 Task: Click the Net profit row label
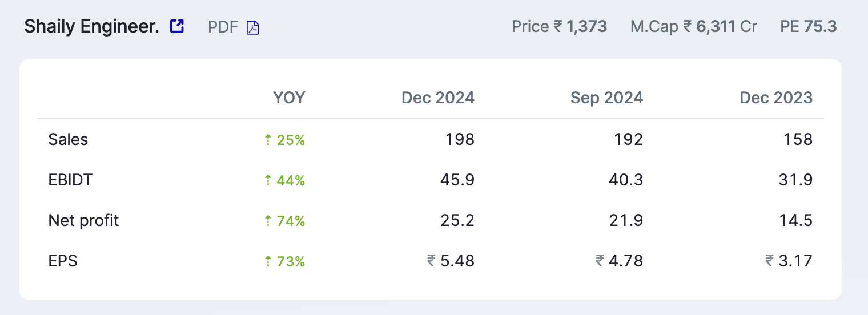tap(83, 221)
